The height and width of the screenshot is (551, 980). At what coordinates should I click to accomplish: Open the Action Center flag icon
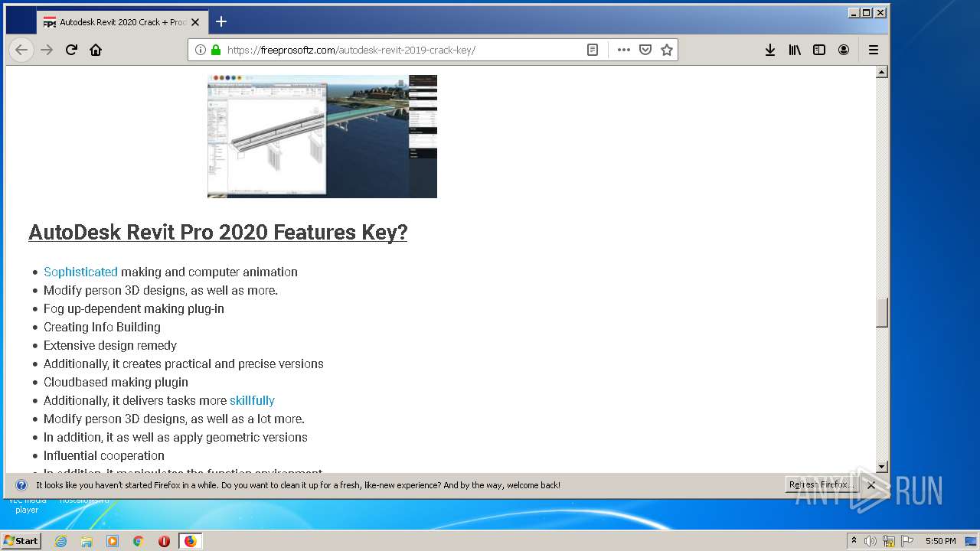(907, 541)
